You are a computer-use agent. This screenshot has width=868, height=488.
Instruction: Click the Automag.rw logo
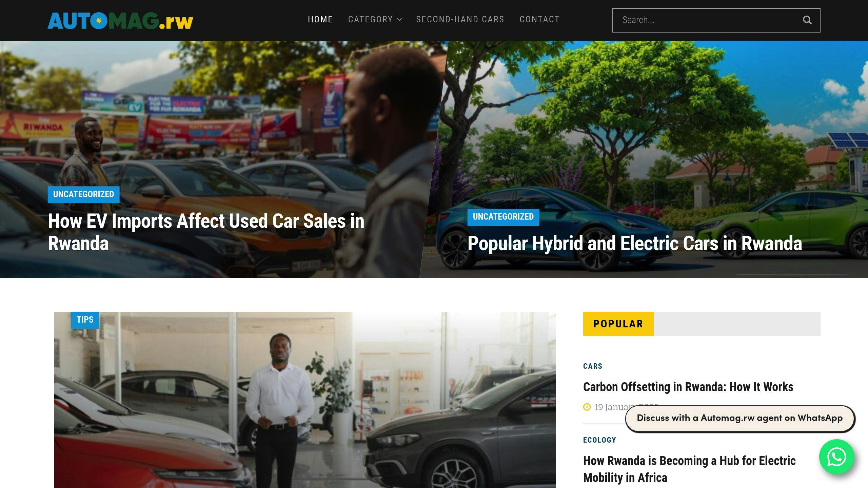click(x=120, y=21)
